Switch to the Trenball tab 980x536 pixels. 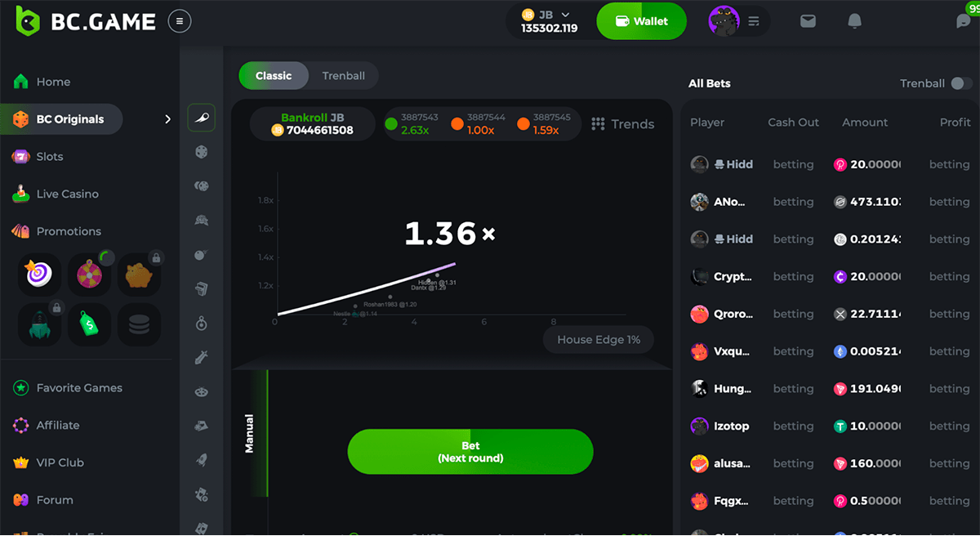coord(343,76)
